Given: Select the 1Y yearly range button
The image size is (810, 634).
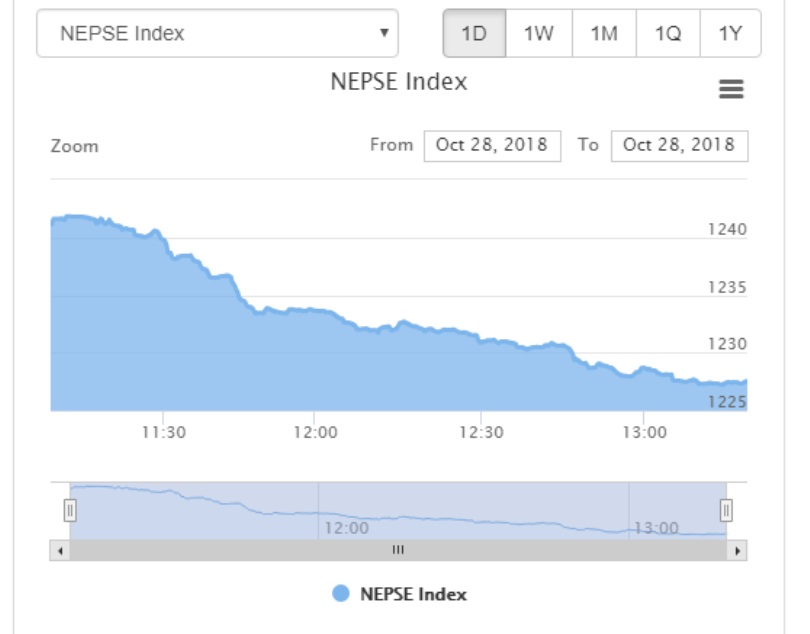Looking at the screenshot, I should click(x=730, y=33).
